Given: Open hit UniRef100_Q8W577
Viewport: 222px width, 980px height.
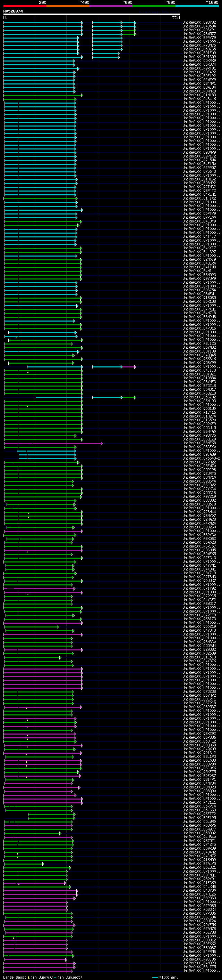Looking at the screenshot, I should (x=199, y=34).
